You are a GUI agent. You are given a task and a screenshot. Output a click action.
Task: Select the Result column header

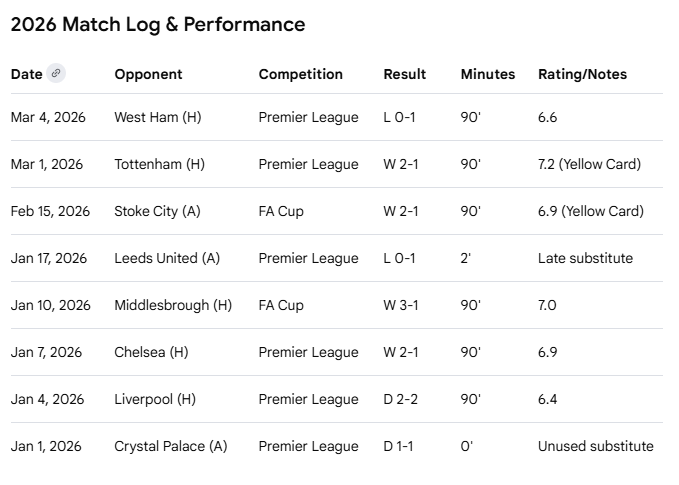point(404,74)
